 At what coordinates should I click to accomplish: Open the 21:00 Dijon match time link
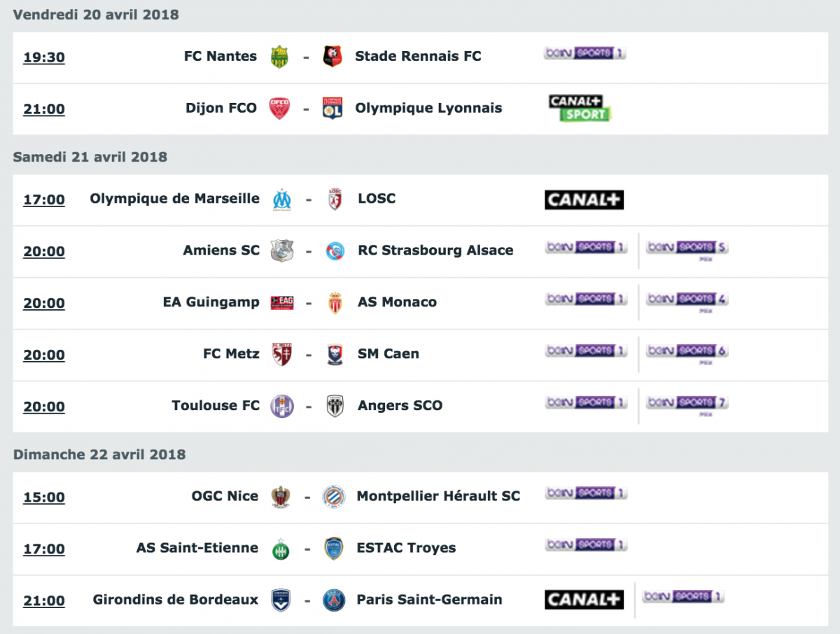[44, 109]
